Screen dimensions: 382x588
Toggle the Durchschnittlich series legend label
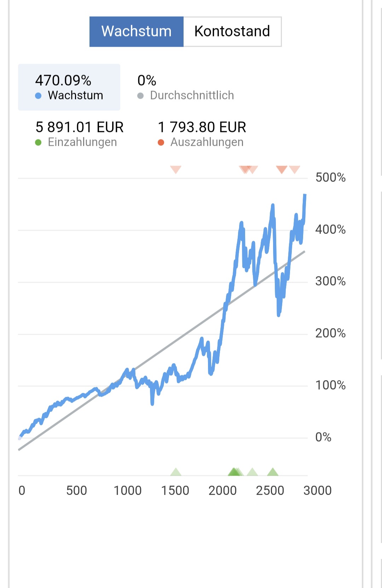coord(192,96)
